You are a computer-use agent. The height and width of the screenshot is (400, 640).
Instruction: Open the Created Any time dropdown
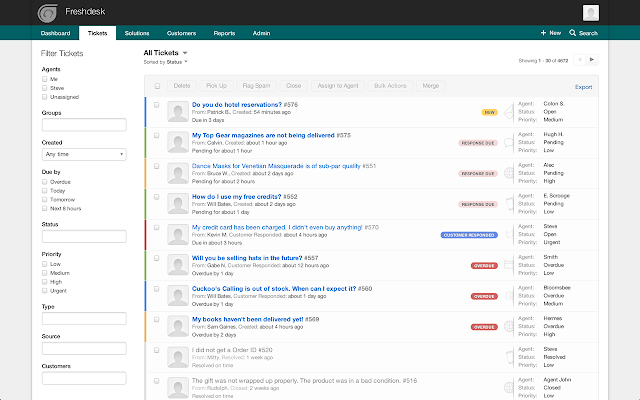pos(84,154)
